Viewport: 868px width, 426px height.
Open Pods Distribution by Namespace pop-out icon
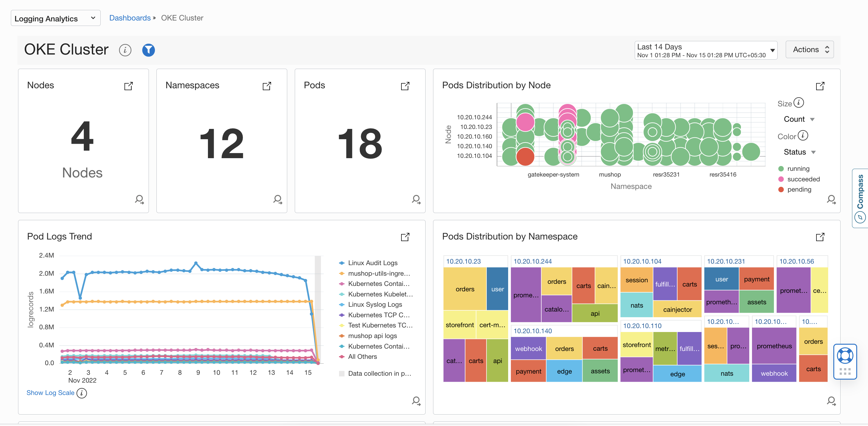click(820, 237)
